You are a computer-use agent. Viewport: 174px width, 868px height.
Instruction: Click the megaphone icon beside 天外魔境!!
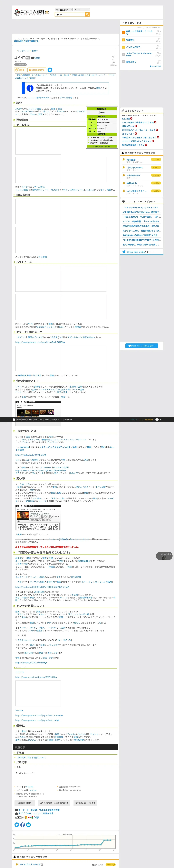pyautogui.click(x=124, y=160)
